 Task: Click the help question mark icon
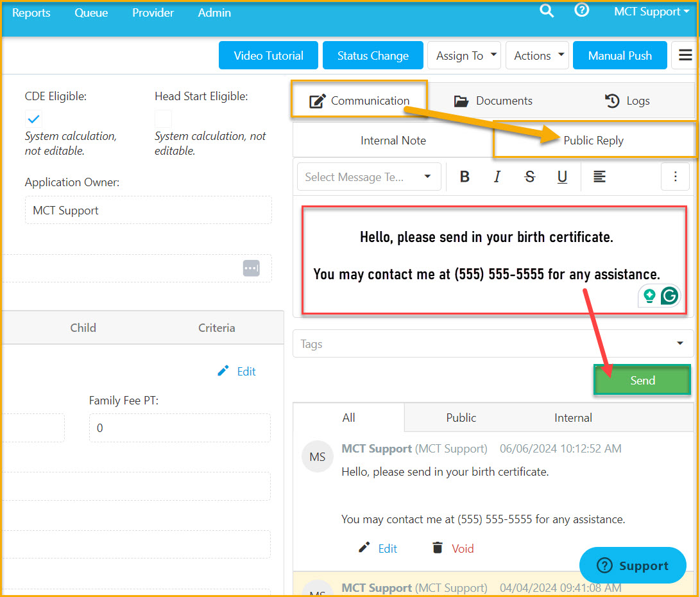[581, 10]
